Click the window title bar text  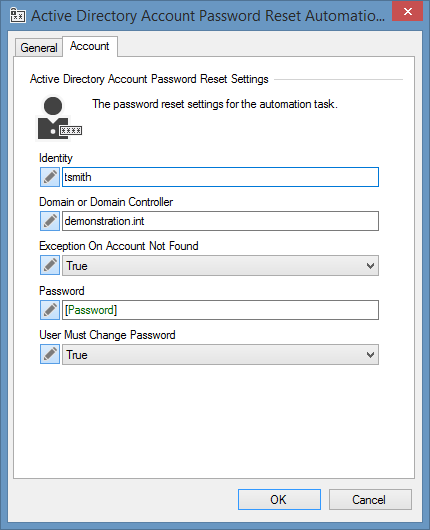[208, 16]
